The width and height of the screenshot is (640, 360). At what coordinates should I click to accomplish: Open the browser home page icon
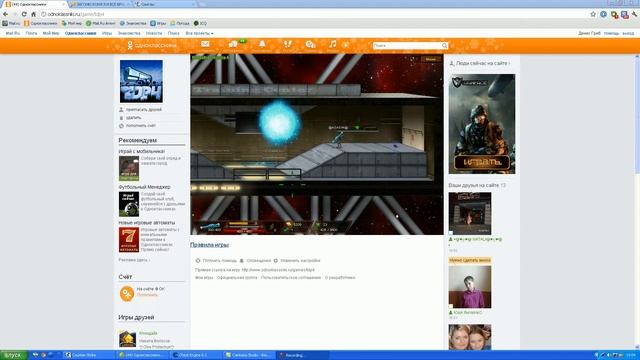(33, 14)
